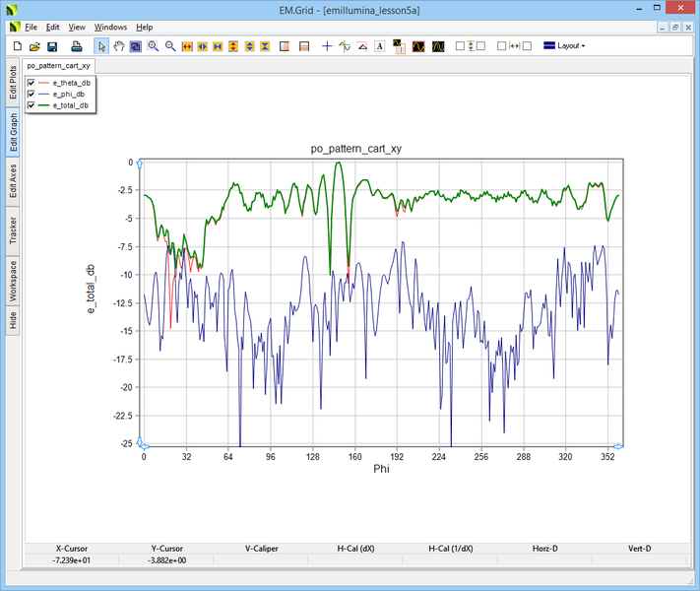Toggle the e_phi_db trace checkbox
This screenshot has width=700, height=591.
32,94
